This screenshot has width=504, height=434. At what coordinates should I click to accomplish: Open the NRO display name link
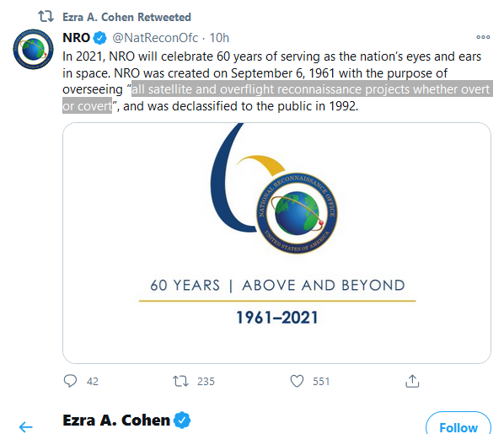(76, 38)
